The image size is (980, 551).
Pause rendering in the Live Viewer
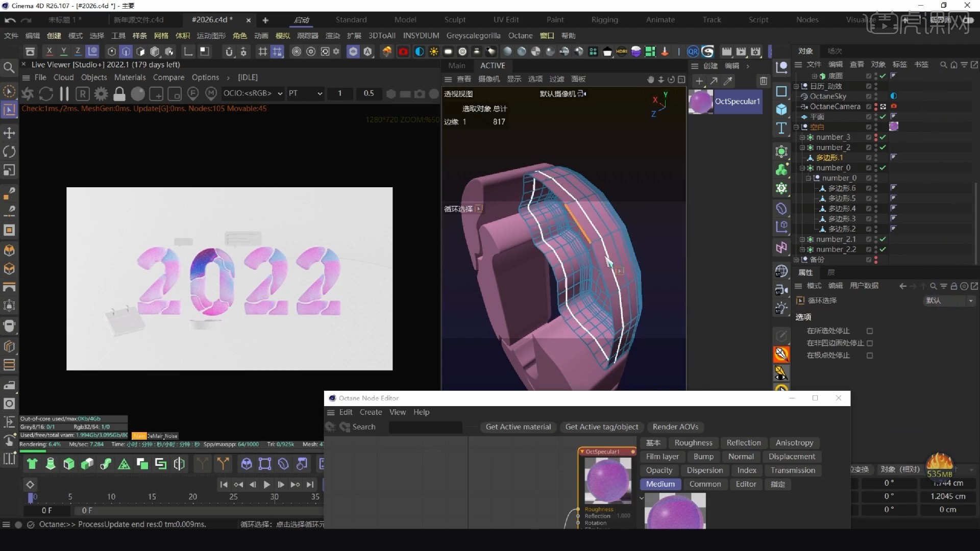point(64,94)
